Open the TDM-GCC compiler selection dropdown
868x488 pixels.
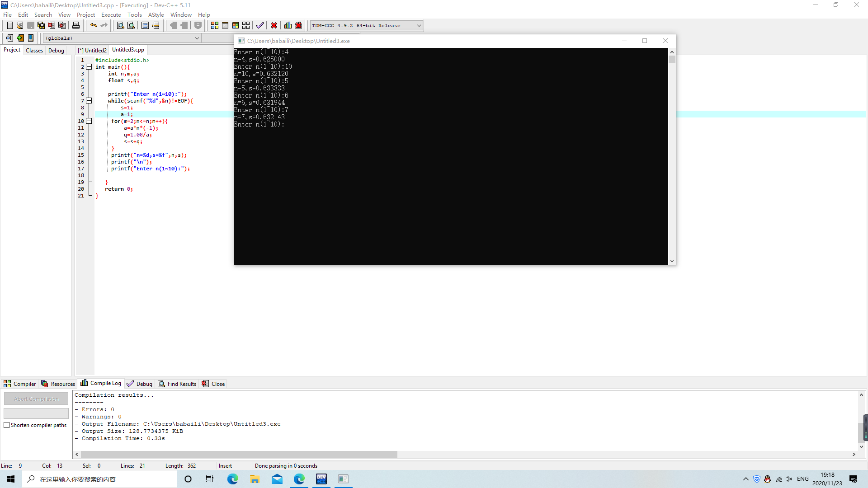click(419, 25)
